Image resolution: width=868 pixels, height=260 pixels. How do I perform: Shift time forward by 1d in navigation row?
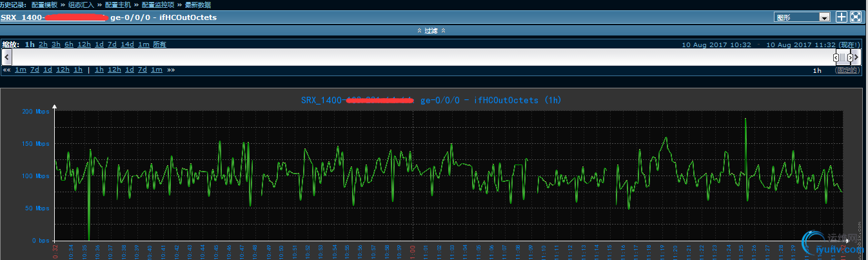tap(130, 70)
